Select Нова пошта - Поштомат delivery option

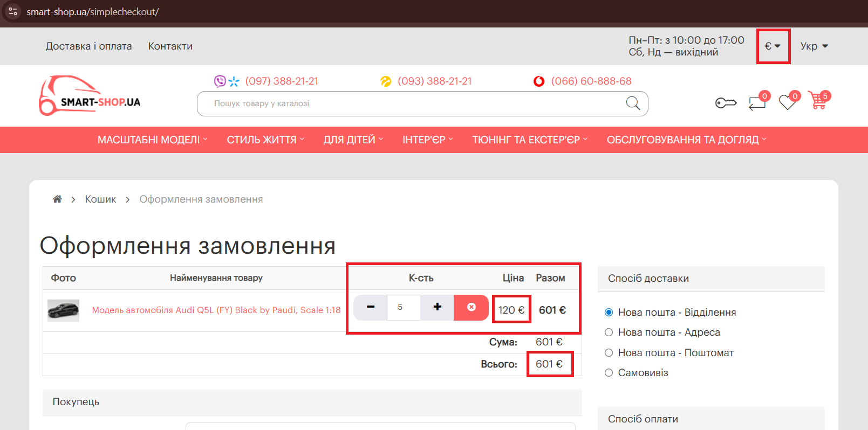tap(609, 353)
